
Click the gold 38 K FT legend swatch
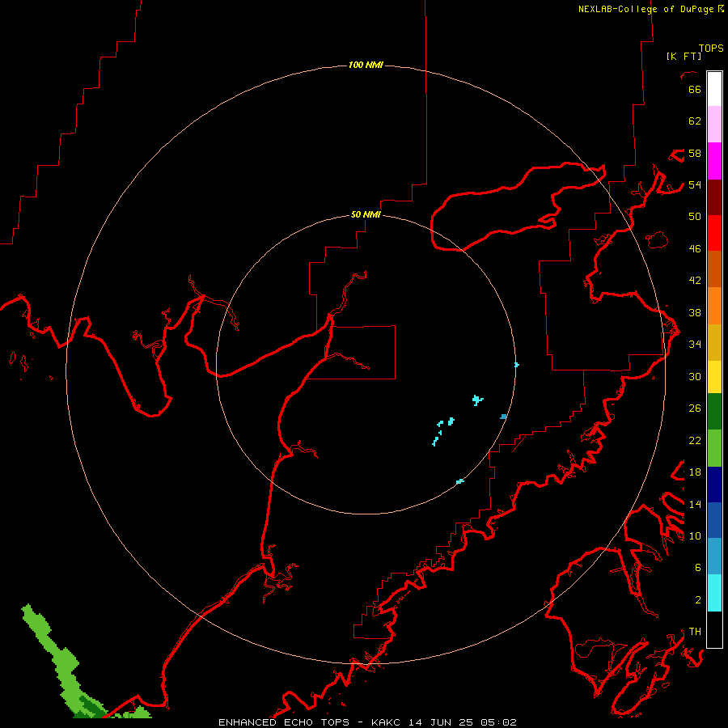coord(714,342)
